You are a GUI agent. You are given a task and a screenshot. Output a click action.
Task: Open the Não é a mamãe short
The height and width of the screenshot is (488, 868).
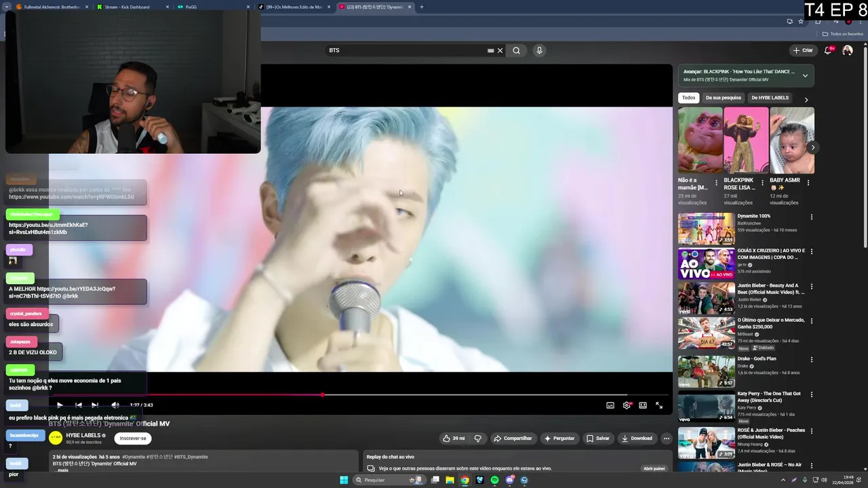pos(700,140)
